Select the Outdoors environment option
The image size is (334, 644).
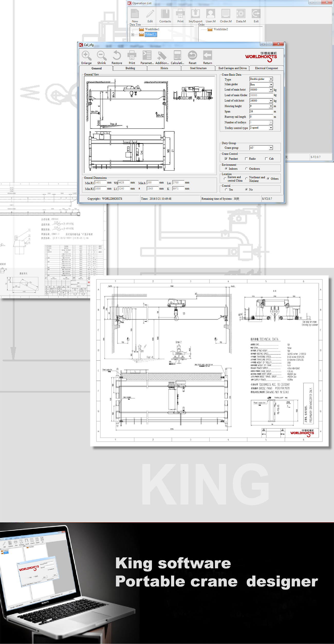(246, 169)
